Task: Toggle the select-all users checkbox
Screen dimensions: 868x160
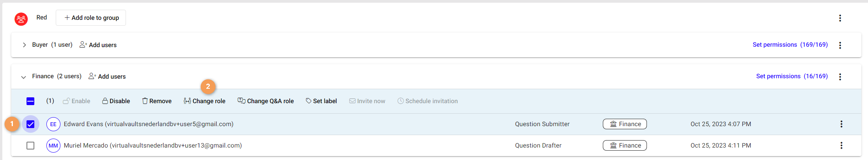Action: 30,101
